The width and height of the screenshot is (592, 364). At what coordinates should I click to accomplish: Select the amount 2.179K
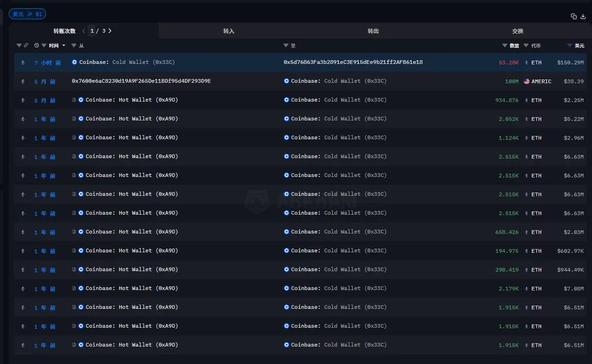click(509, 289)
